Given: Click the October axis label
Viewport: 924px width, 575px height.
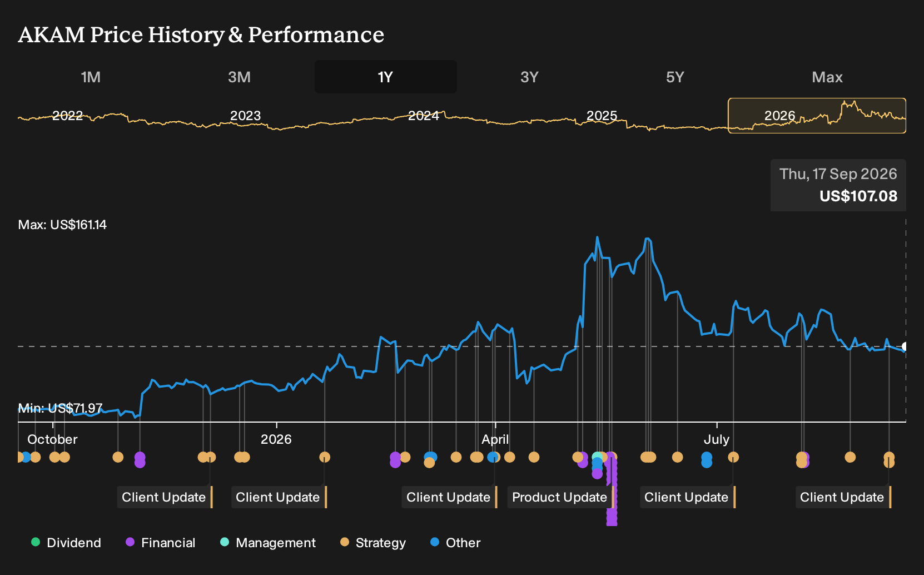Looking at the screenshot, I should point(52,439).
